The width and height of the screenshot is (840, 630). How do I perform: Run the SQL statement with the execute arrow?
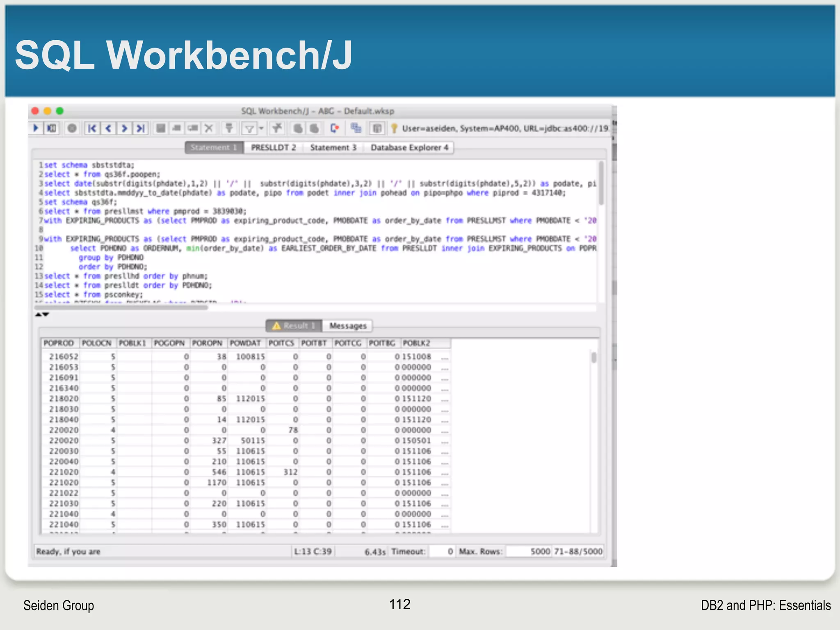pyautogui.click(x=36, y=128)
